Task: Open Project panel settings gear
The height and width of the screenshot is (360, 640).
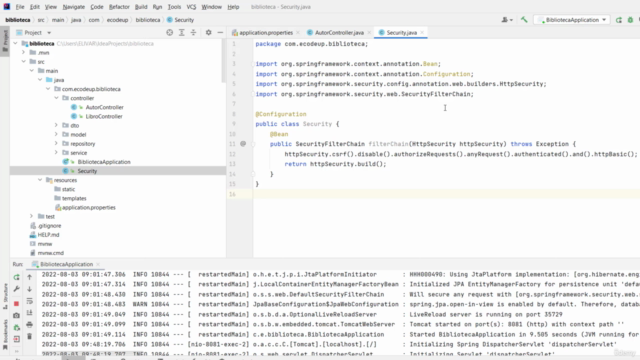Action: pos(209,32)
